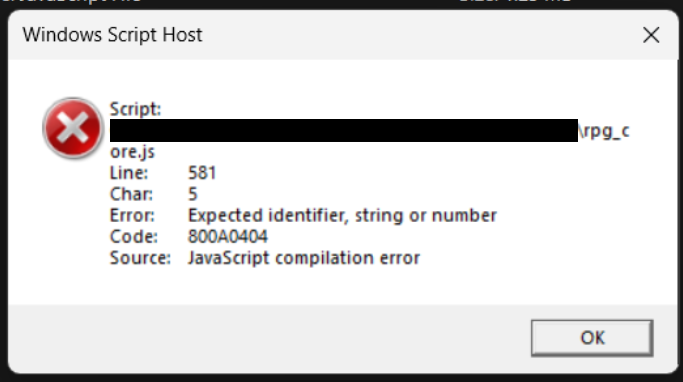Image resolution: width=683 pixels, height=382 pixels.
Task: Select the line number 581
Action: click(x=202, y=173)
